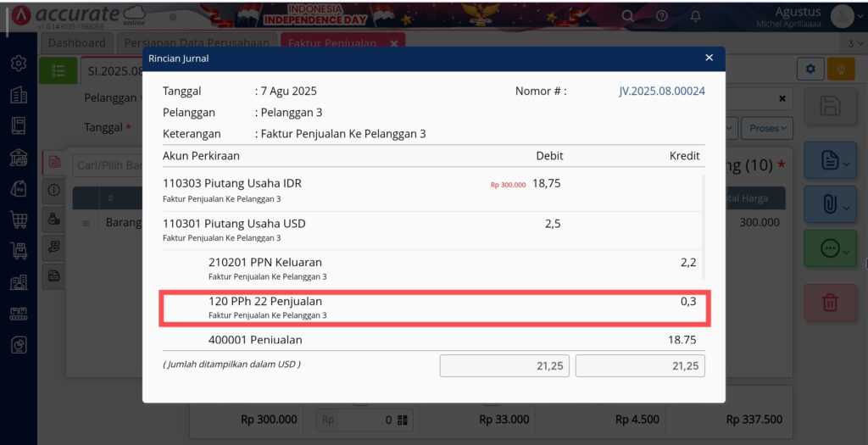
Task: Click the Cari/Pilih Barang search field
Action: [108, 165]
